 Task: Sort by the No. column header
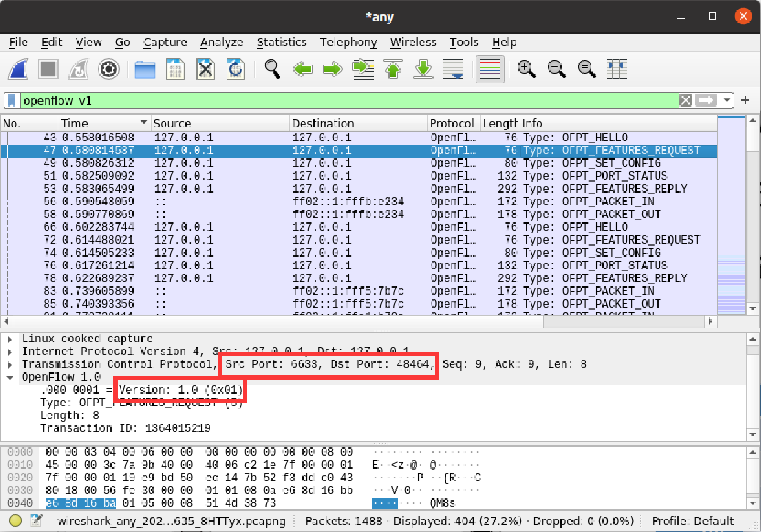click(30, 123)
